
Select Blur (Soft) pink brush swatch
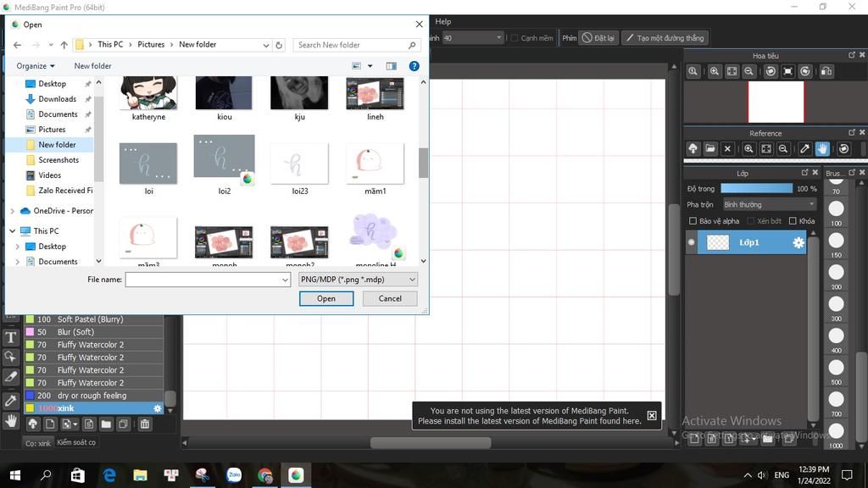(x=30, y=332)
